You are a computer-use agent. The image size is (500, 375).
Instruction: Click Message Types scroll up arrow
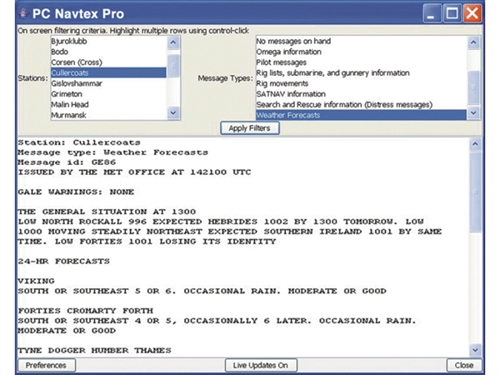tap(474, 42)
